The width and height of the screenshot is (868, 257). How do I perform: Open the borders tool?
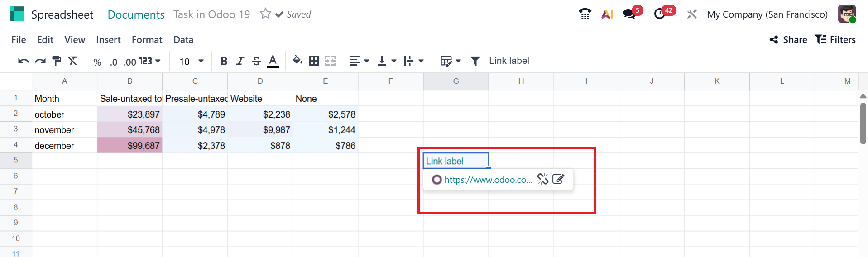[314, 61]
